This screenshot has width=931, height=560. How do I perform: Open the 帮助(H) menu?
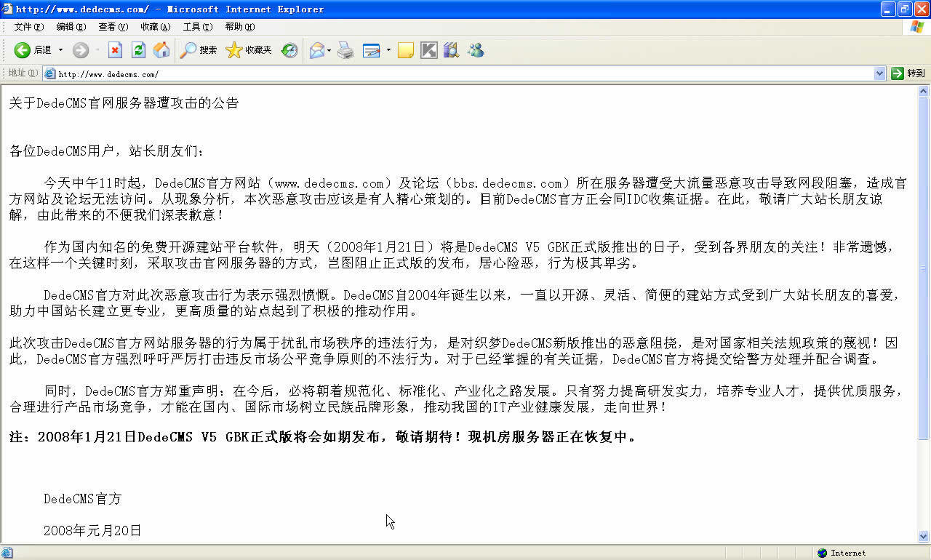pos(240,27)
